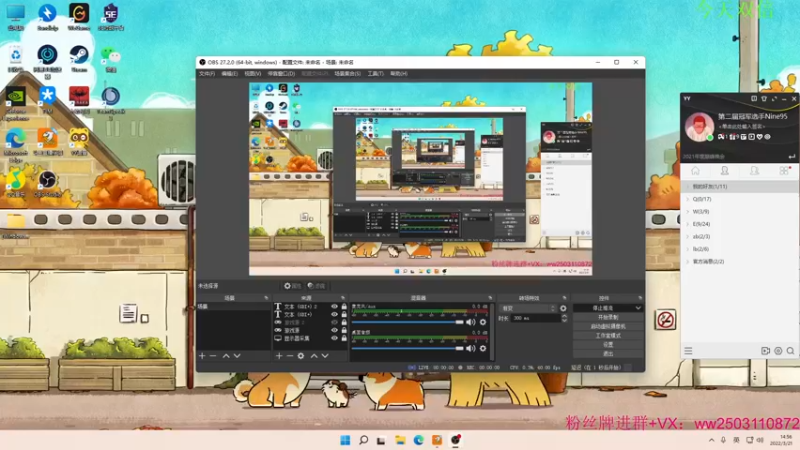800x450 pixels.
Task: Toggle visibility of first text GDI+ 2 source
Action: [x=335, y=307]
